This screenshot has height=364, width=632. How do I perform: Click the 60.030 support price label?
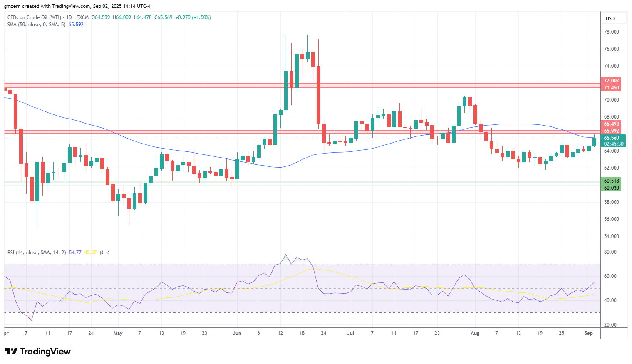[x=611, y=188]
